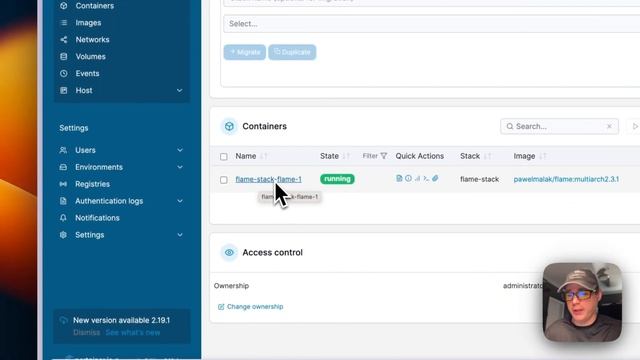
Task: Open Containers in the sidebar
Action: click(95, 6)
